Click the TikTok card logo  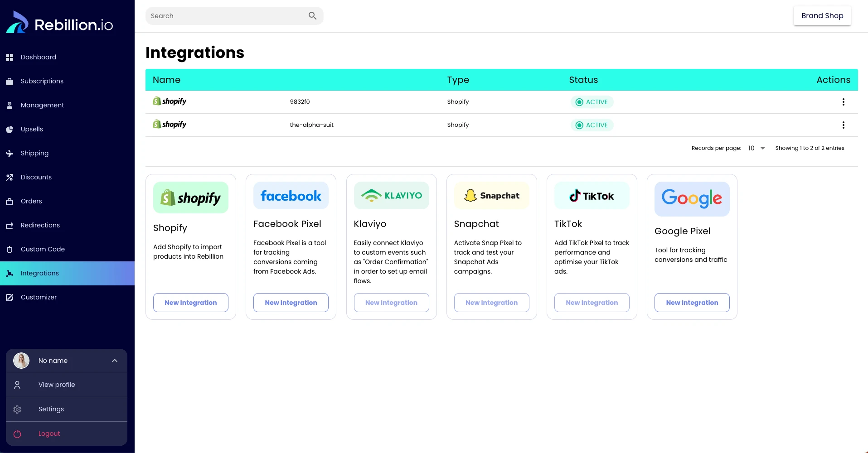click(x=592, y=196)
